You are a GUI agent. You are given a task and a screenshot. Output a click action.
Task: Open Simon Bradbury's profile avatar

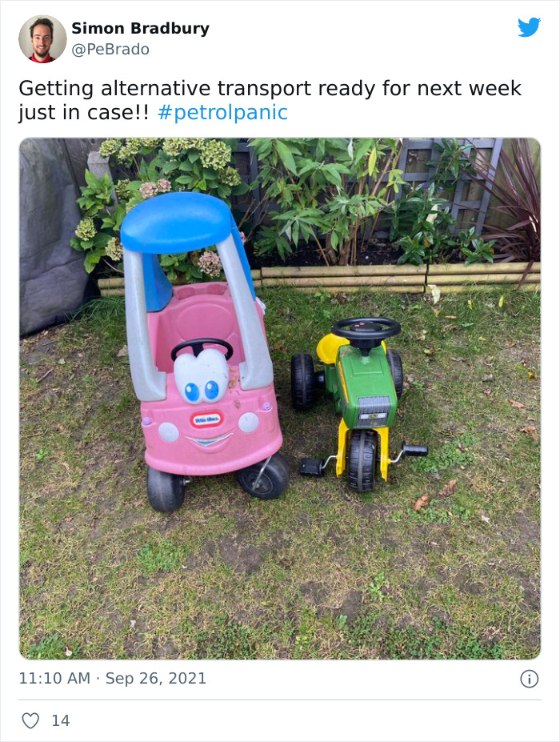(42, 38)
